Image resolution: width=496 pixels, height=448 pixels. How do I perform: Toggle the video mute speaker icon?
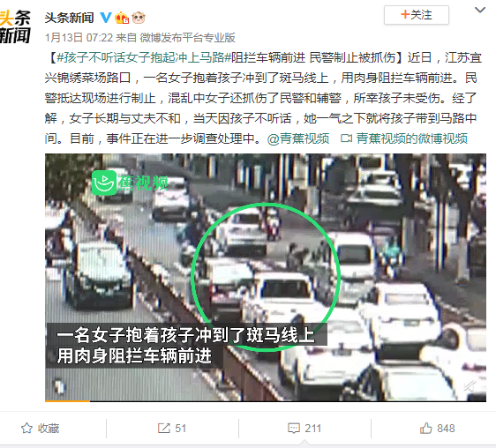470,385
